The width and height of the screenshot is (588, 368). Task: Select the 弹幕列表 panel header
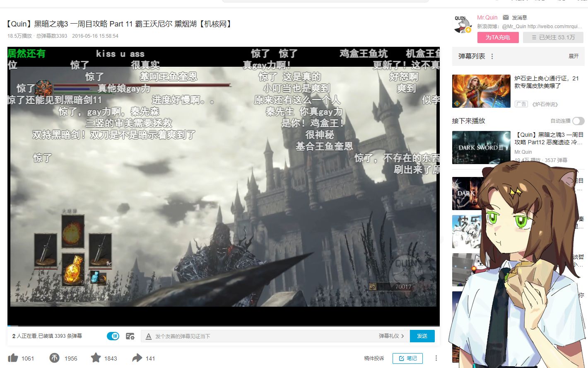(472, 56)
